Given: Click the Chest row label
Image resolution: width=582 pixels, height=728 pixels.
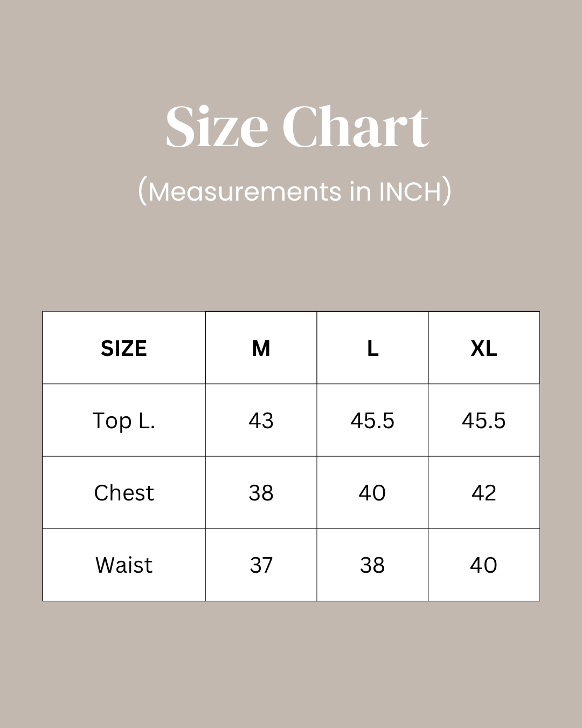Looking at the screenshot, I should point(124,493).
